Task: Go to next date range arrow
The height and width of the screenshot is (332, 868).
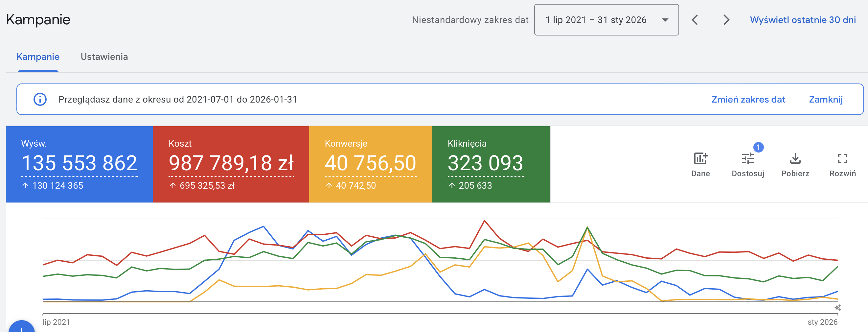Action: (x=726, y=20)
